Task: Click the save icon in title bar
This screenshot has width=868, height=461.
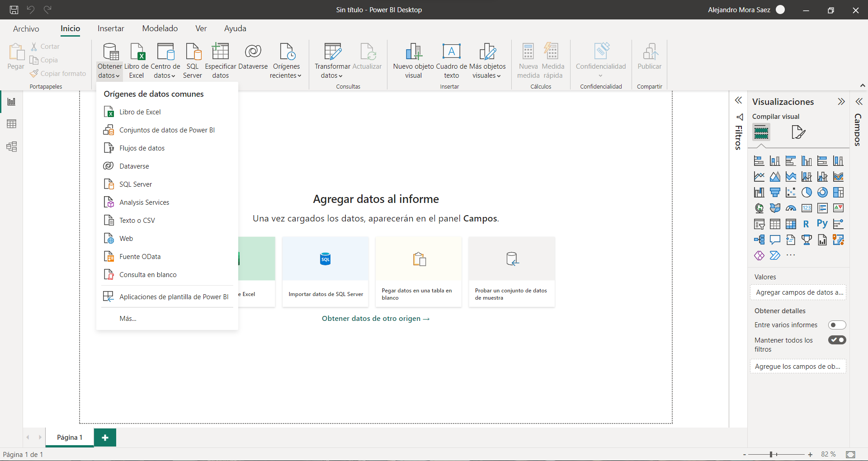Action: (14, 9)
